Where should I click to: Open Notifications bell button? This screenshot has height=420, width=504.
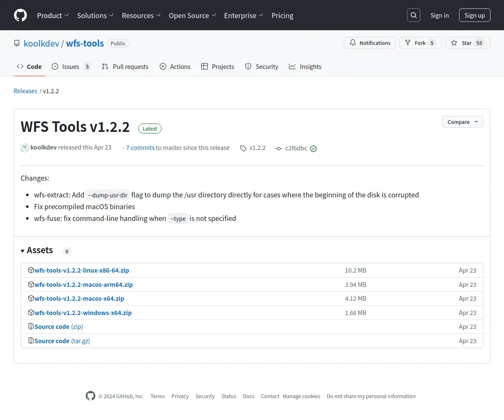370,43
